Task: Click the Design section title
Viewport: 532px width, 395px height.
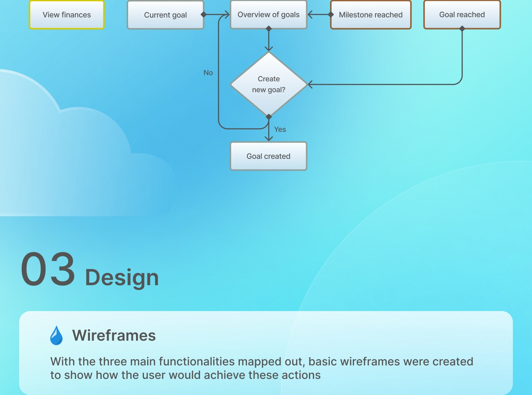Action: pyautogui.click(x=122, y=278)
